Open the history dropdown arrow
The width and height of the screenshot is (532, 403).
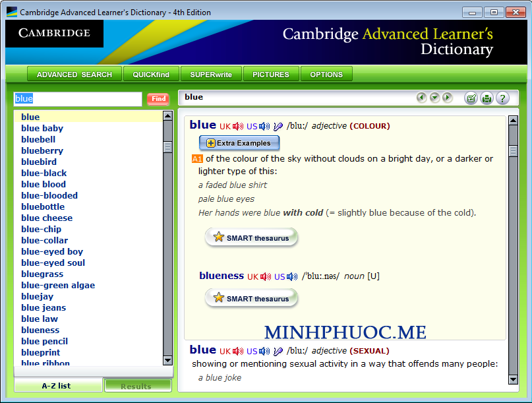point(434,98)
